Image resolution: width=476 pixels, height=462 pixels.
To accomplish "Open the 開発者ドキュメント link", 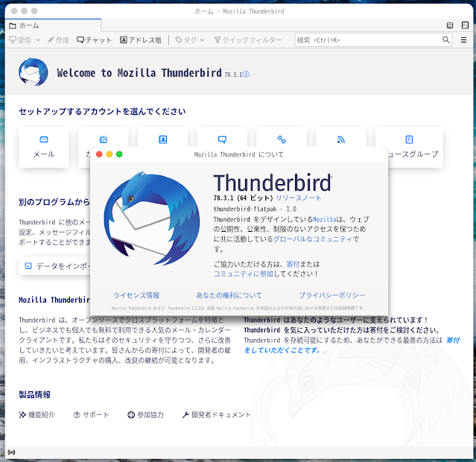I will click(216, 414).
